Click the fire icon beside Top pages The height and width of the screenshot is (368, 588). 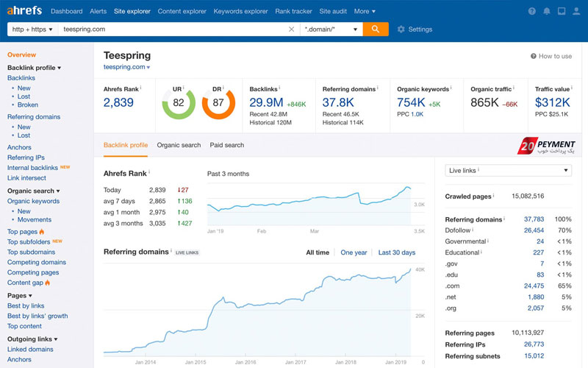[42, 231]
